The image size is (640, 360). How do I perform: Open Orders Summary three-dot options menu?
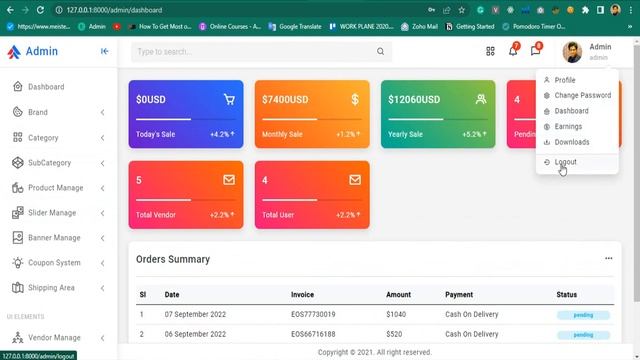609,258
